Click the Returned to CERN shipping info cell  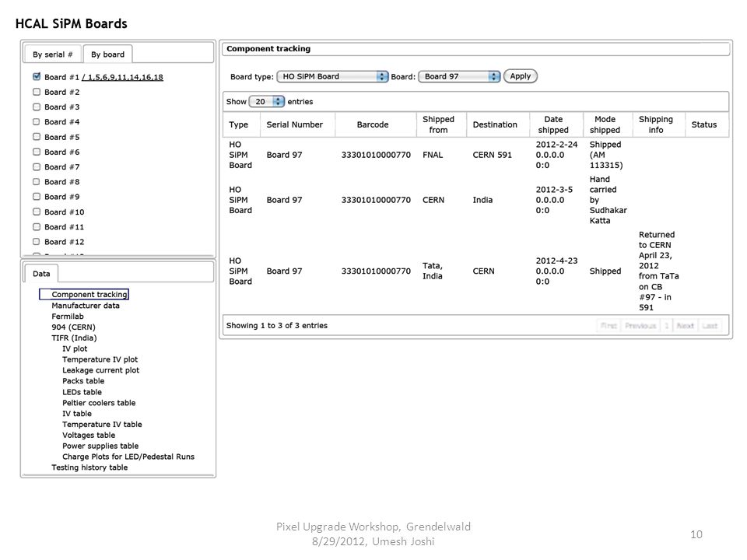659,271
